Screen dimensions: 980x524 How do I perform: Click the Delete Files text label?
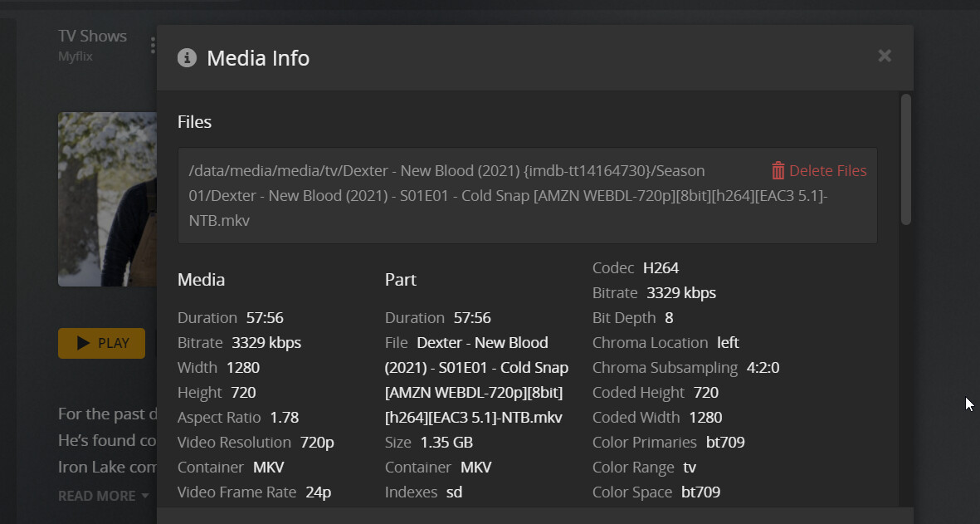tap(827, 171)
